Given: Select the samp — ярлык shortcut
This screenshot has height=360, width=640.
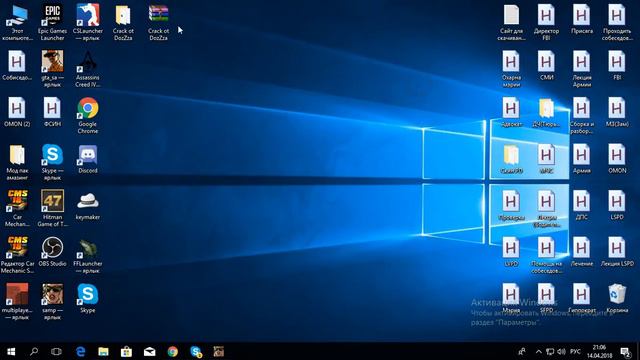Looking at the screenshot, I should (x=52, y=302).
